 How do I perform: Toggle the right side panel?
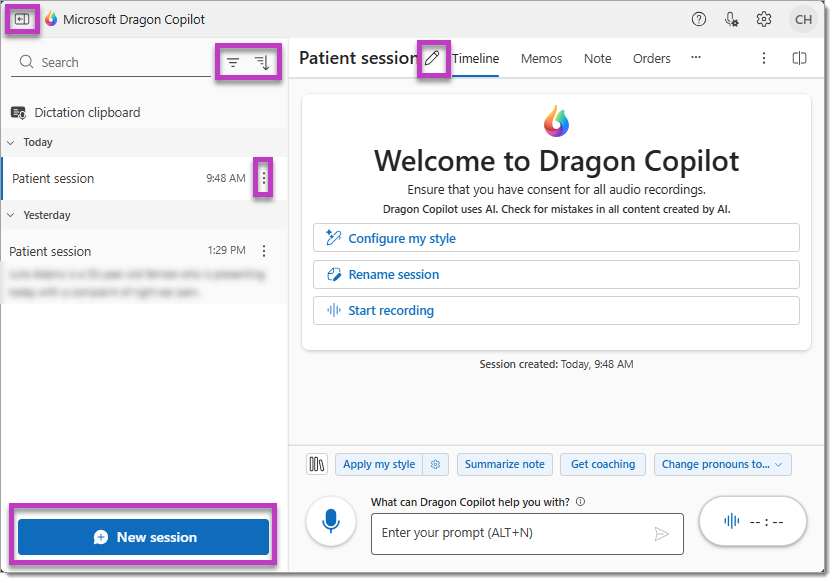799,59
